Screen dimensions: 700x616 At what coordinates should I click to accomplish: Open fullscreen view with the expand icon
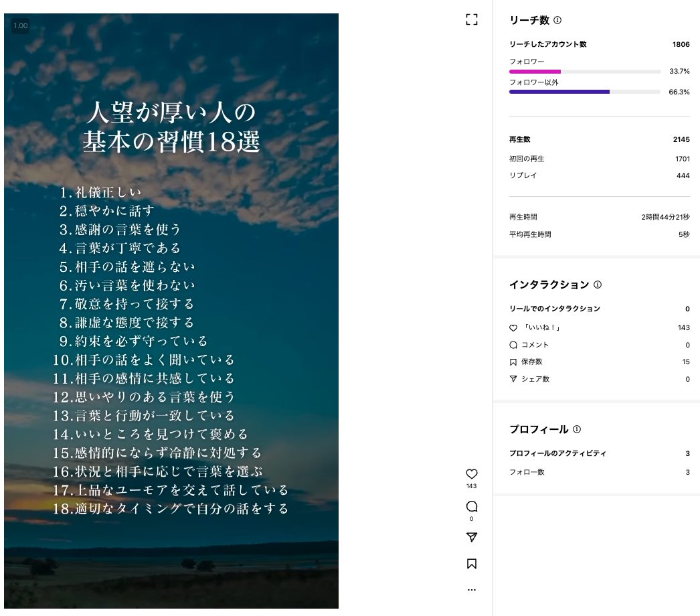tap(471, 19)
